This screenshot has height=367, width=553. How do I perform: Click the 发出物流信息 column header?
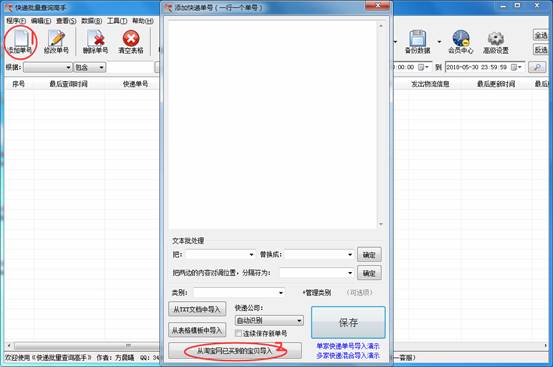pyautogui.click(x=430, y=84)
